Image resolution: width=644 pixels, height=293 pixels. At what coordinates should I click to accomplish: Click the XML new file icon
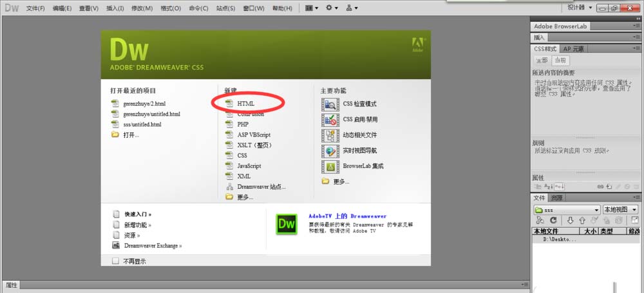pos(230,176)
